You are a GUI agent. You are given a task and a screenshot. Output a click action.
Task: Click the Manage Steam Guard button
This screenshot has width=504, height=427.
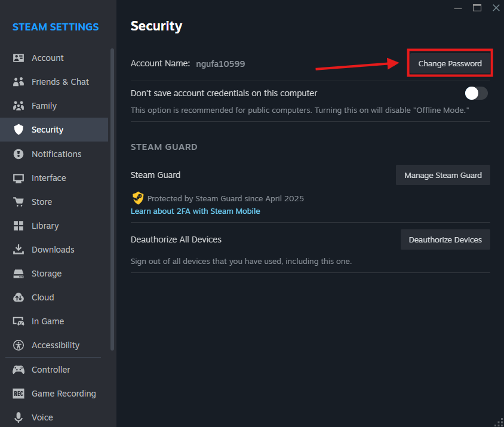[442, 176]
